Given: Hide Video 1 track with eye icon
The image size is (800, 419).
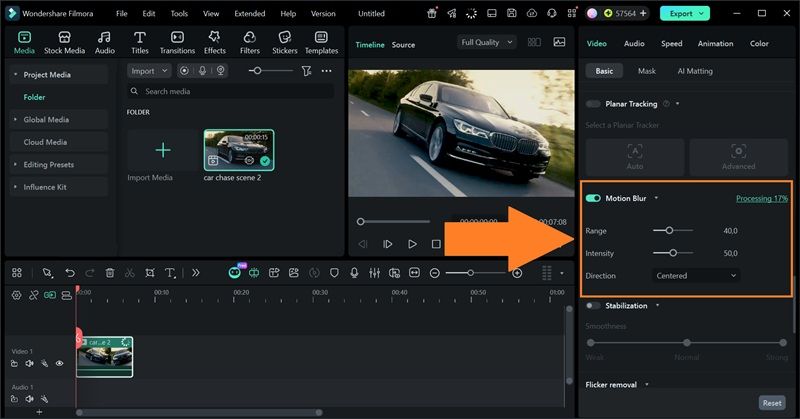Looking at the screenshot, I should [x=60, y=363].
